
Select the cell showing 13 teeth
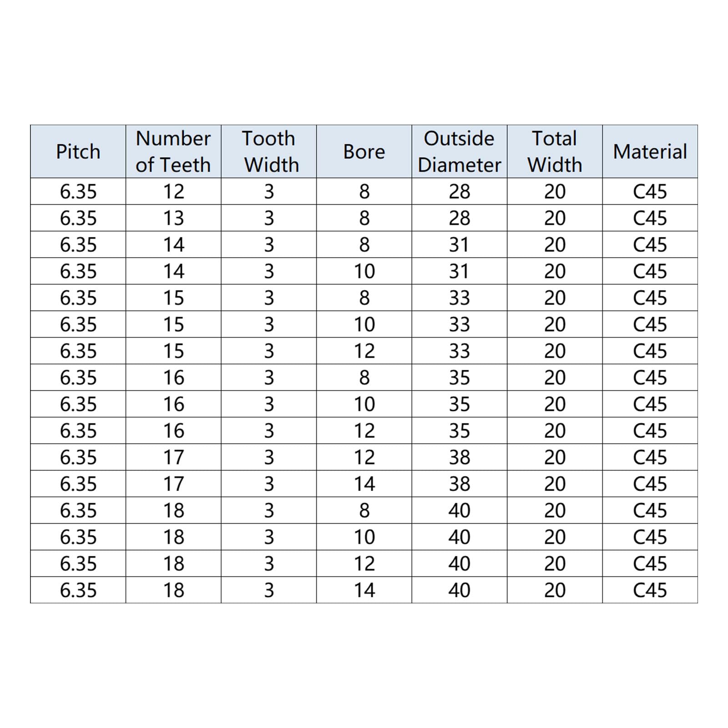(x=173, y=218)
